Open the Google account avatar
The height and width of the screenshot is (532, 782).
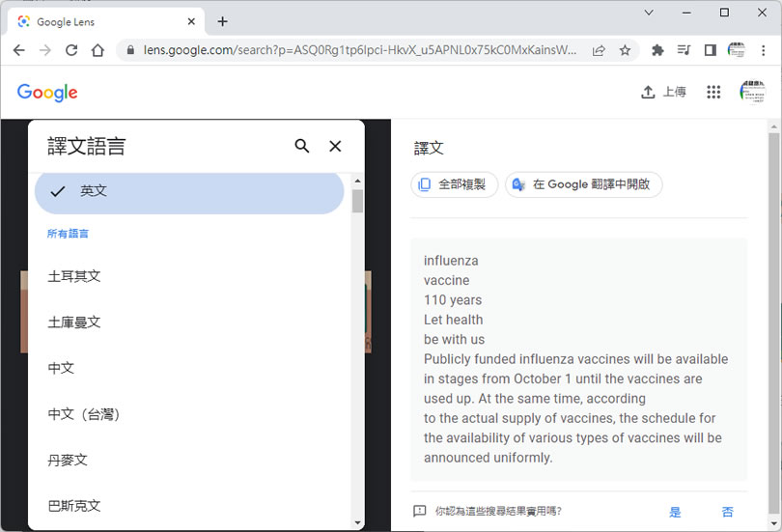point(753,92)
